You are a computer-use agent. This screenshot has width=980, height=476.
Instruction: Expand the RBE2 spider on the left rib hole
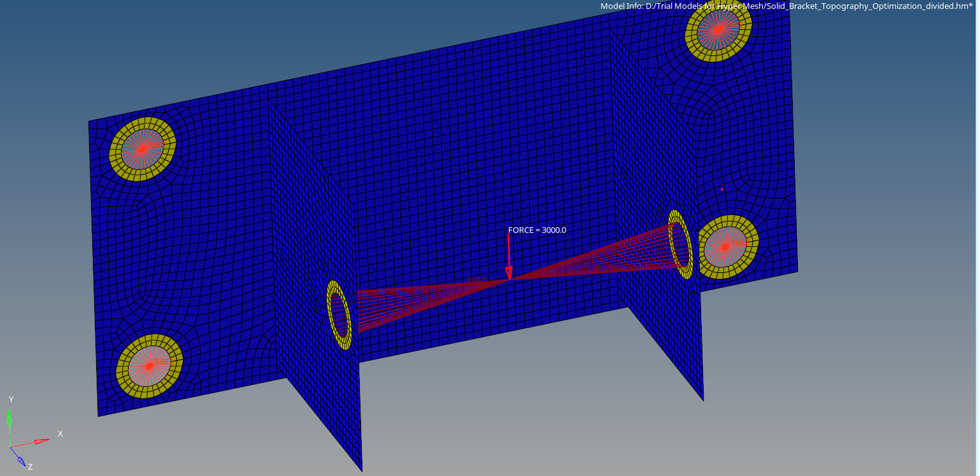pos(339,314)
